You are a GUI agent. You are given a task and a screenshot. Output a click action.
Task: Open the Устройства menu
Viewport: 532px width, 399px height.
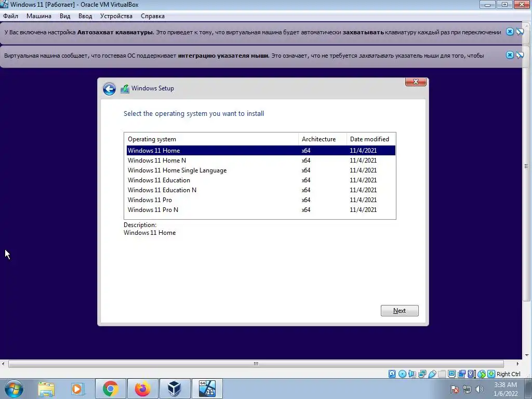(116, 16)
